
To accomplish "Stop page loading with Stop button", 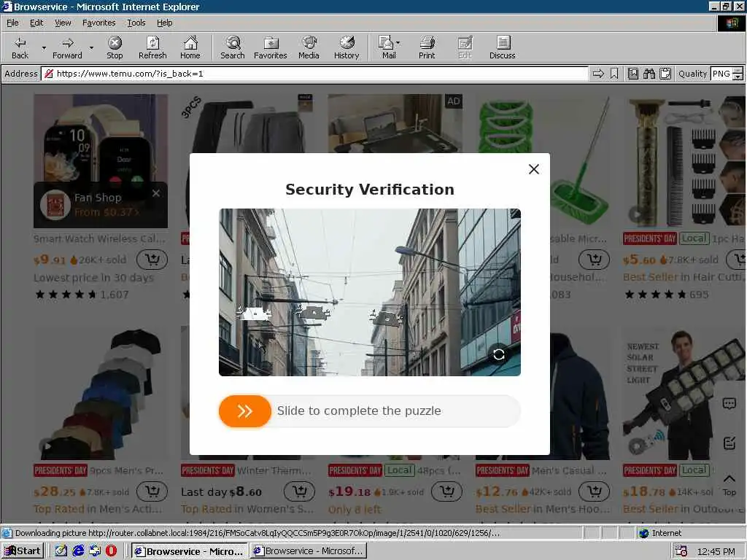I will [x=115, y=47].
